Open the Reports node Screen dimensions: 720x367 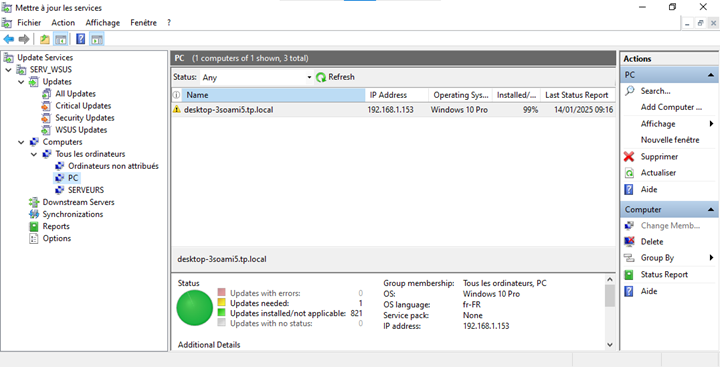(x=56, y=226)
